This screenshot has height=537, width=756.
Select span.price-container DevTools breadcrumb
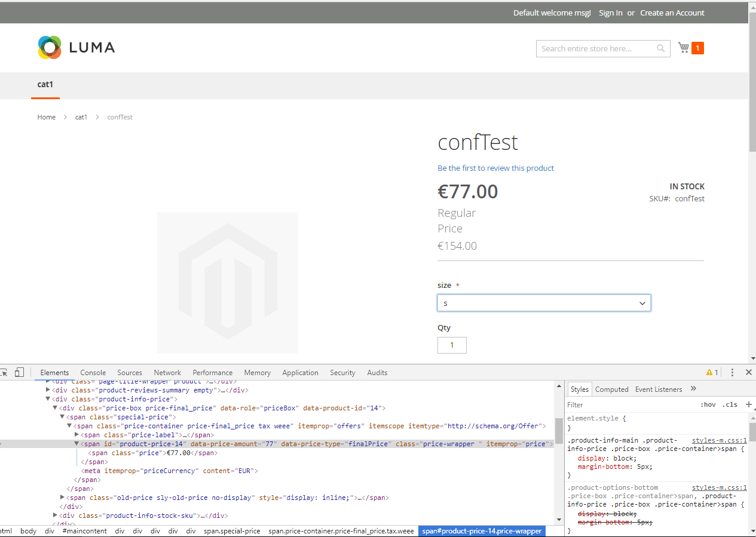[341, 530]
